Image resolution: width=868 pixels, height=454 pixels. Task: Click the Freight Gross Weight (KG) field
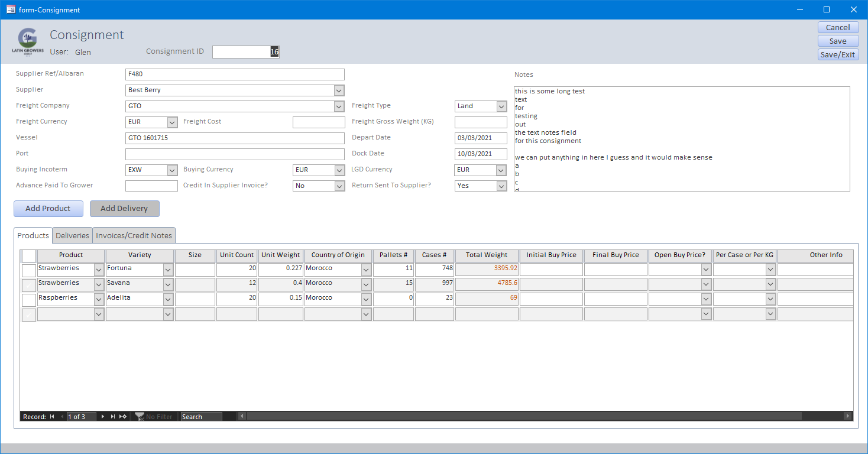(x=481, y=122)
